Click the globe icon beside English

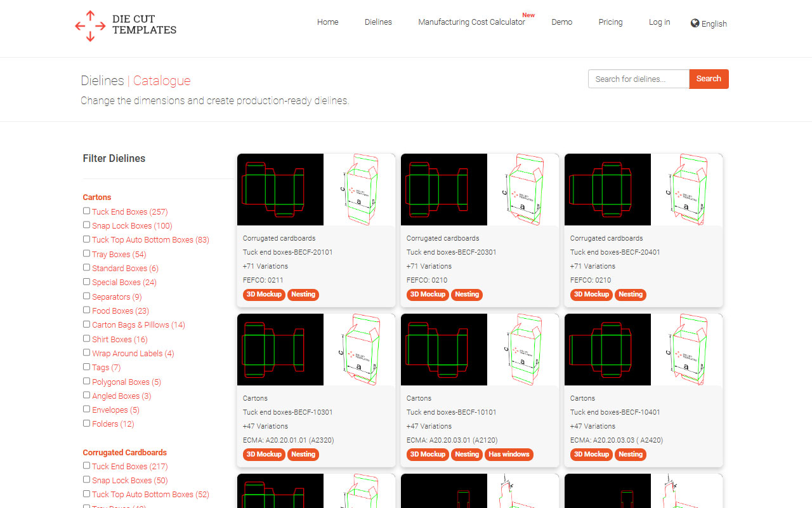click(695, 23)
